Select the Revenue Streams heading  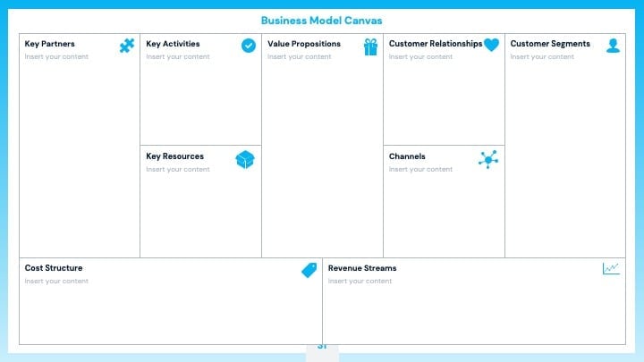(362, 268)
